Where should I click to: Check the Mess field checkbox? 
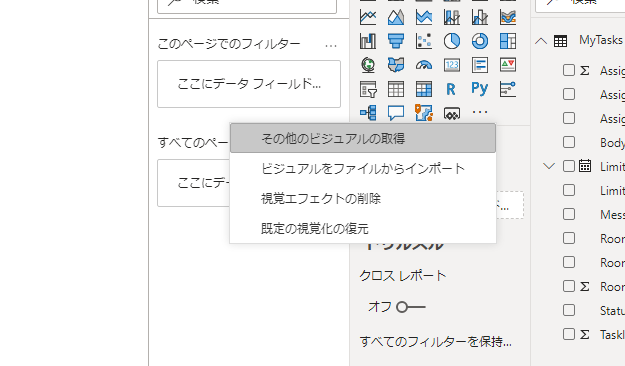569,214
